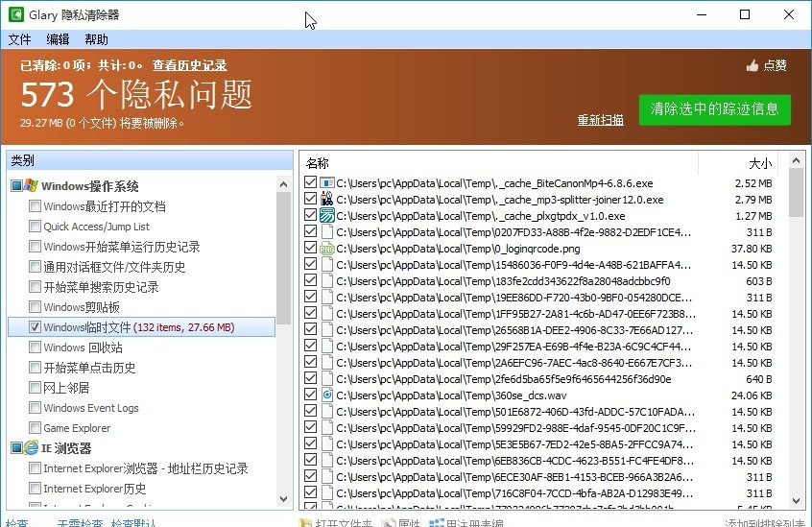
Task: Click the Glary app icon in title bar
Action: coord(15,15)
